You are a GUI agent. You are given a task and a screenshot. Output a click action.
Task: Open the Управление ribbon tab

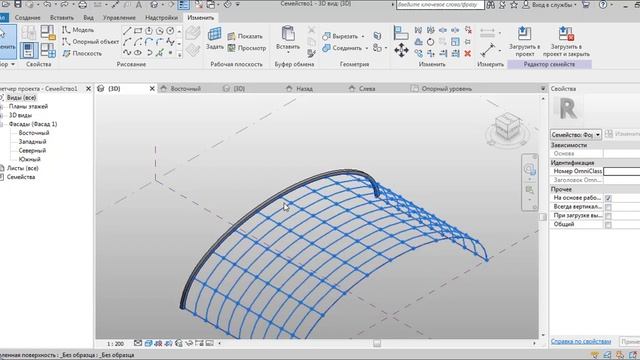coord(119,18)
